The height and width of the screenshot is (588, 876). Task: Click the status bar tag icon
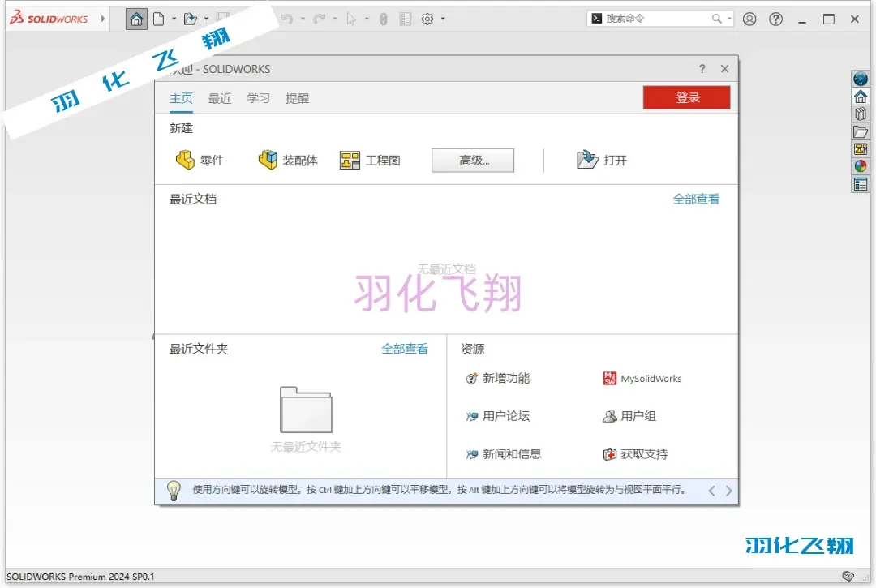coord(848,576)
